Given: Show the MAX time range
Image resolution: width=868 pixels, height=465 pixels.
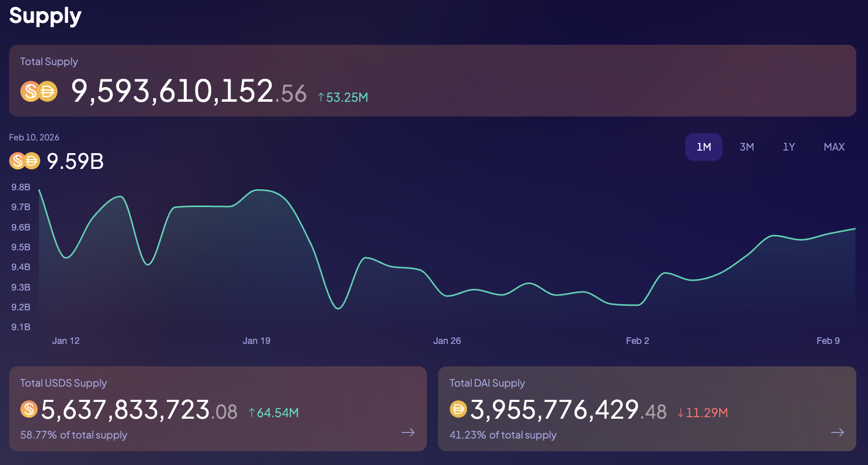Looking at the screenshot, I should pyautogui.click(x=834, y=147).
